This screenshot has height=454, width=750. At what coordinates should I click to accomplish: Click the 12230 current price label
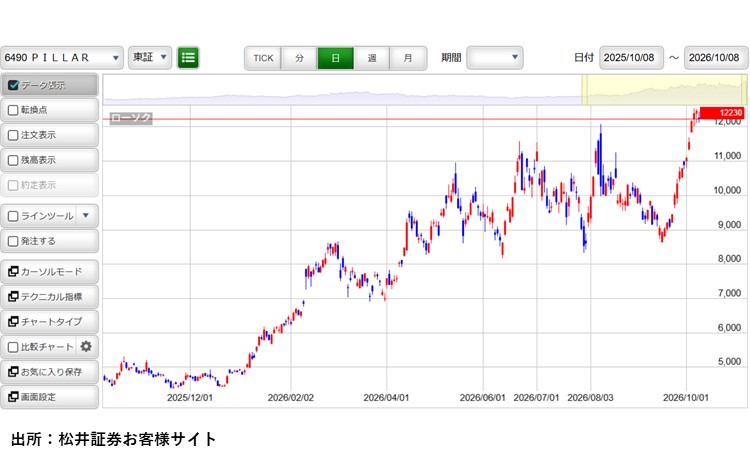coord(722,113)
